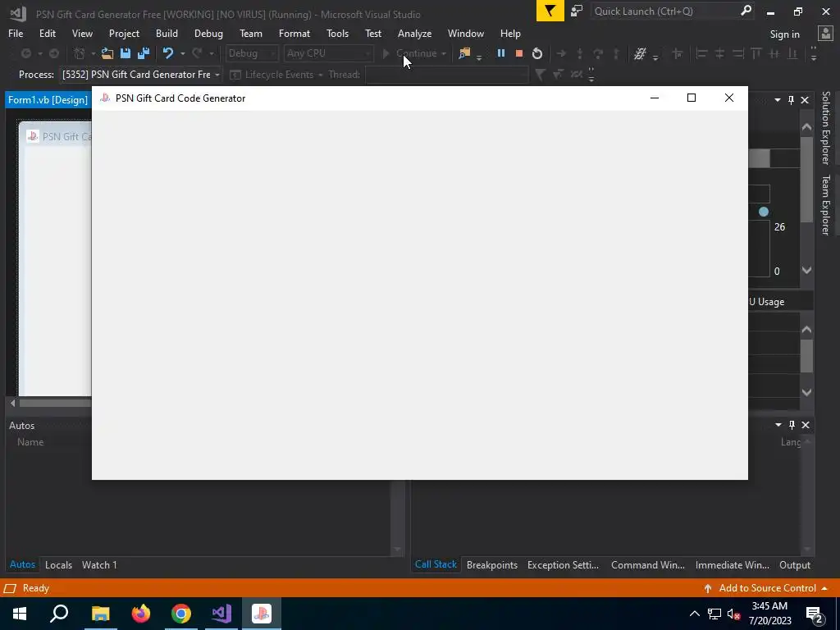The image size is (840, 630).
Task: Open the Windows notification center
Action: tap(815, 614)
